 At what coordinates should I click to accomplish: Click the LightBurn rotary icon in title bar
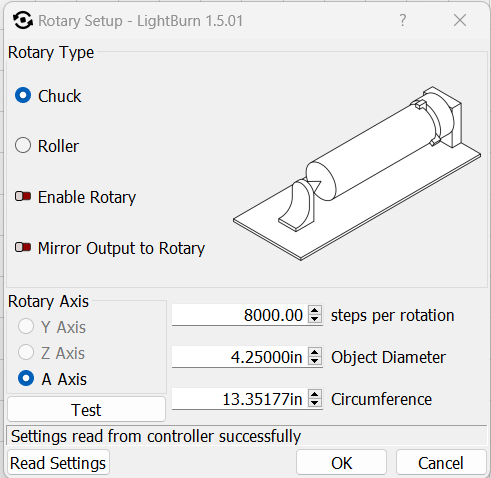tap(23, 20)
